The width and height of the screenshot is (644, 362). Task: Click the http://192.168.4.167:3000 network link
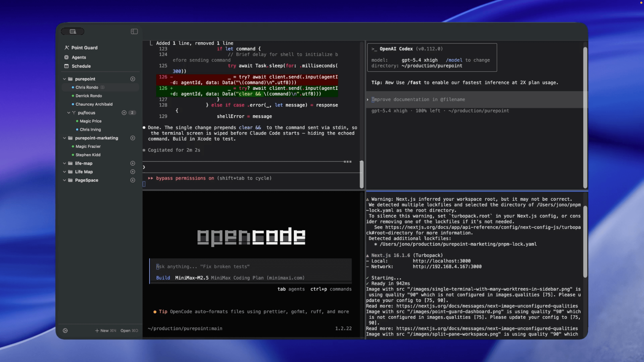pos(447,267)
